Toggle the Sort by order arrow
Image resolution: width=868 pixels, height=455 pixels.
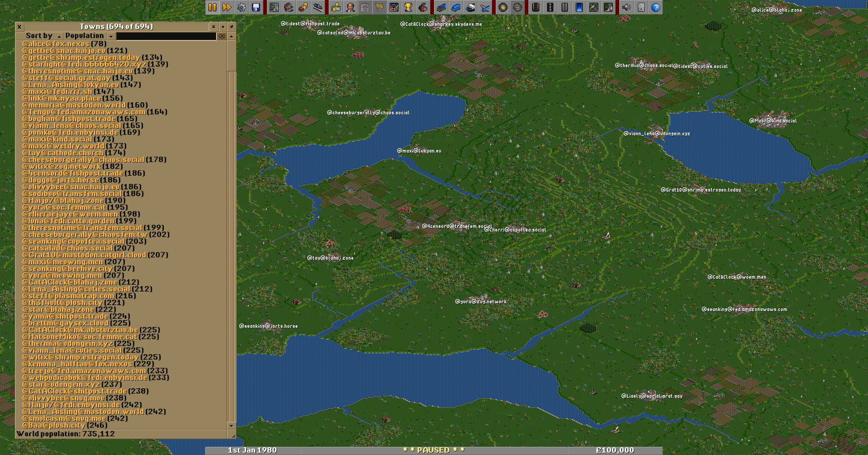[x=39, y=36]
